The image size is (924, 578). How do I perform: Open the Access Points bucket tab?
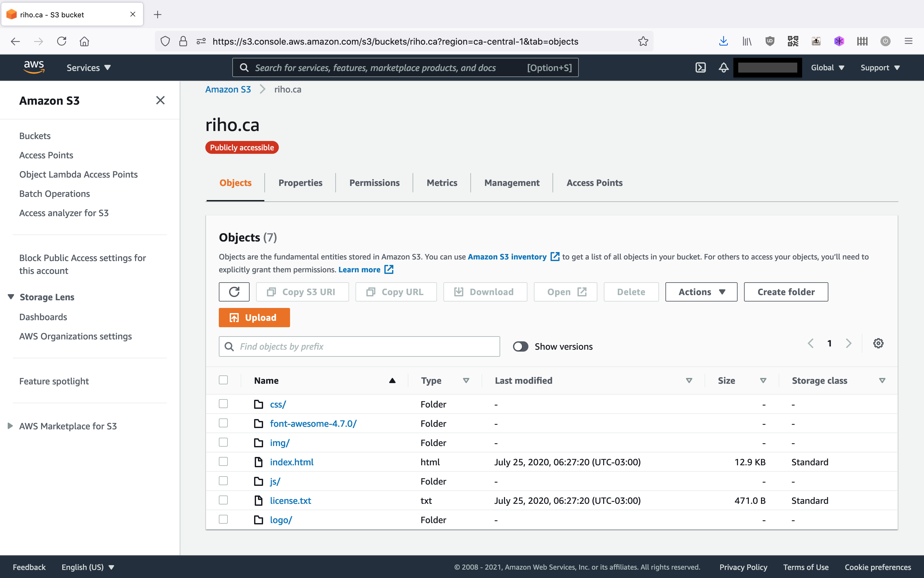tap(595, 183)
